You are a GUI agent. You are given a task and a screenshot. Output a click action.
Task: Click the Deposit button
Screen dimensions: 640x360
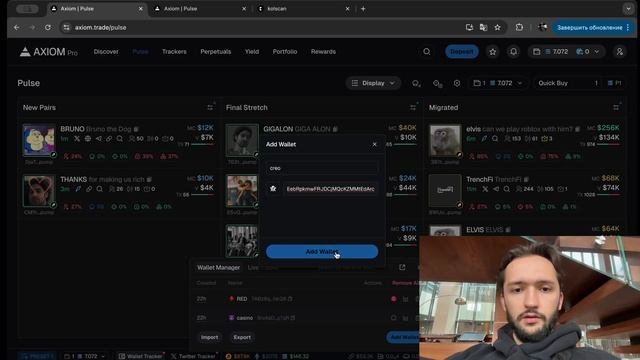(x=462, y=52)
